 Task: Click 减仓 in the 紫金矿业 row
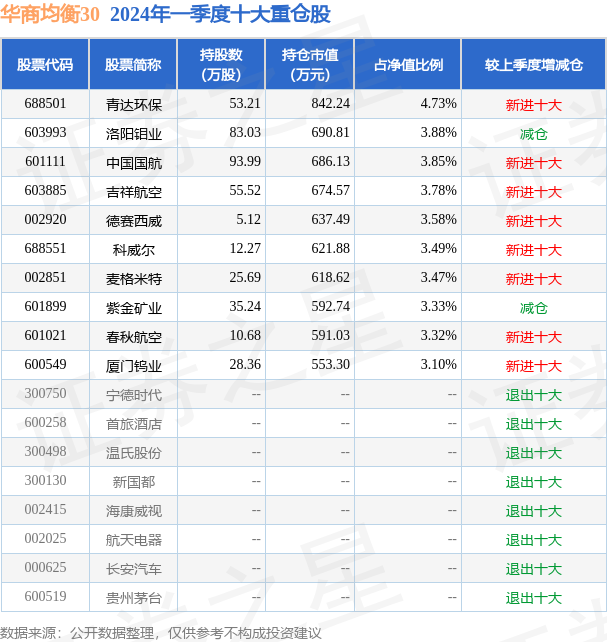(534, 308)
